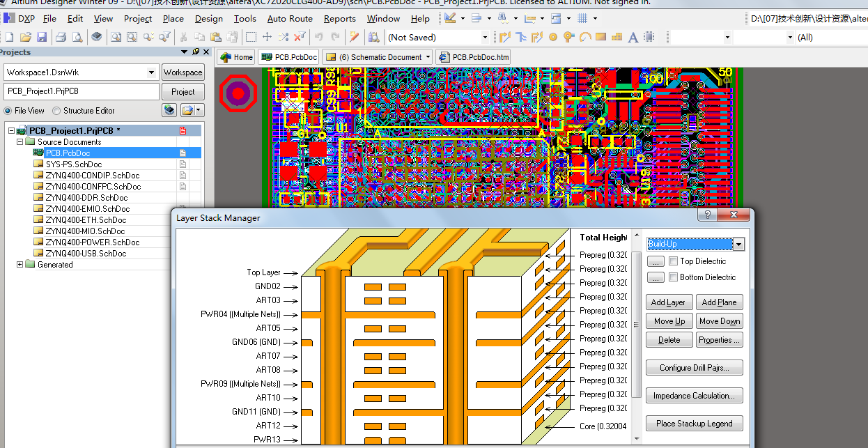Screen dimensions: 868x448
Task: Switch to the Home tab
Action: click(x=236, y=57)
